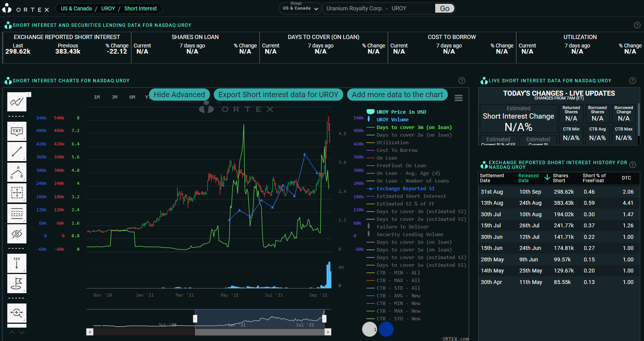Select the zoom change tool
Viewport: 644px width, 341px height.
[17, 313]
